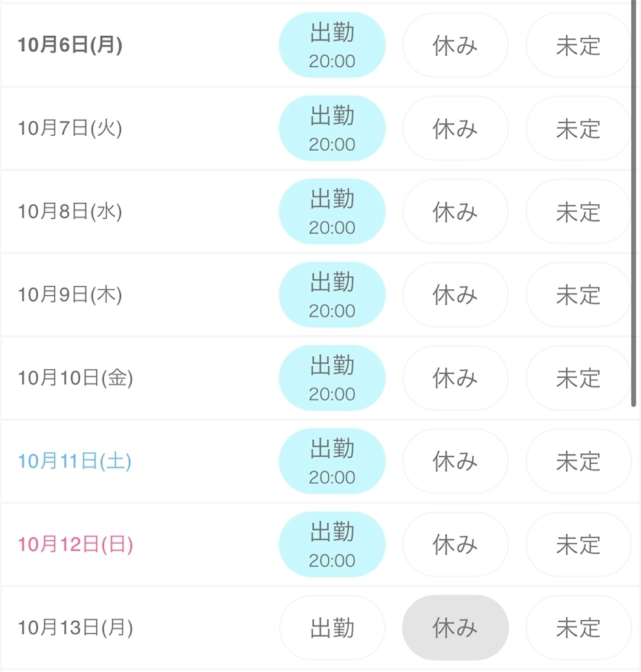Image resolution: width=641 pixels, height=672 pixels.
Task: Select 出勤 20:00 for 10月8日(水)
Action: [x=332, y=211]
